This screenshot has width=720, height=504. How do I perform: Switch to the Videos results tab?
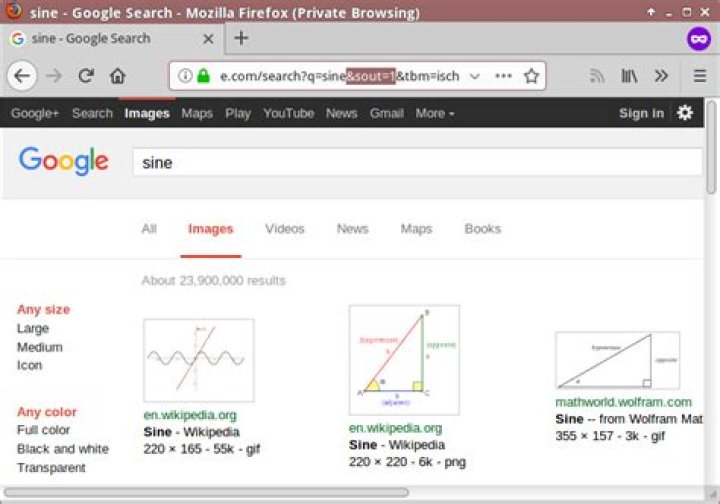(285, 229)
